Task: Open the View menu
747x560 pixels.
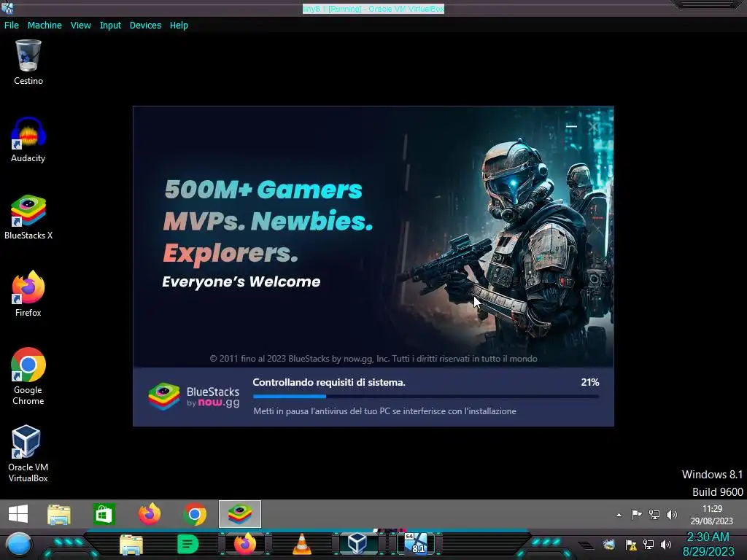Action: point(80,26)
